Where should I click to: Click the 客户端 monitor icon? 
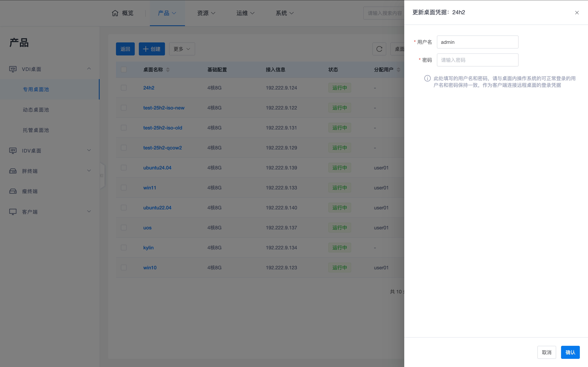pyautogui.click(x=13, y=212)
